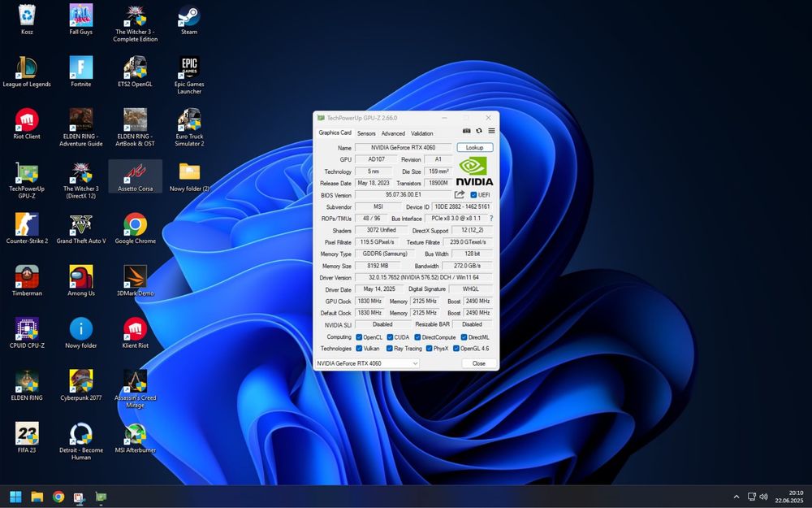This screenshot has width=812, height=508.
Task: Click the NVIDIA logo in GPU-Z
Action: 474,171
